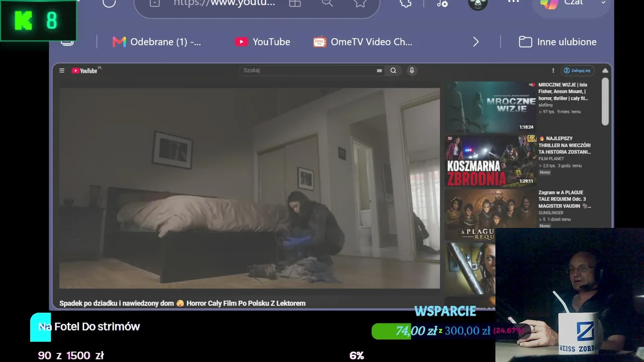Image resolution: width=644 pixels, height=362 pixels.
Task: Open the YouTube hamburger guide menu
Action: click(62, 70)
